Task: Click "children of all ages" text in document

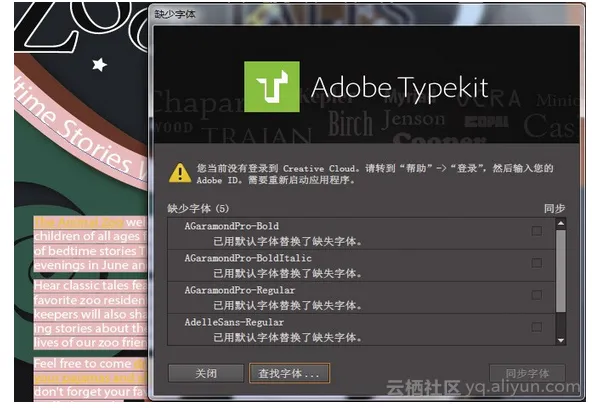Action: (87, 236)
